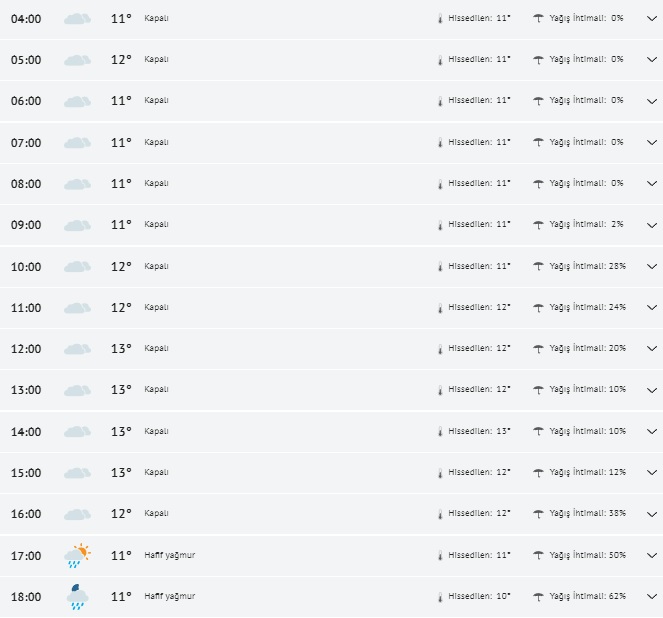Click the cloud icon in the 14:00 row
663x618 pixels.
click(x=77, y=432)
